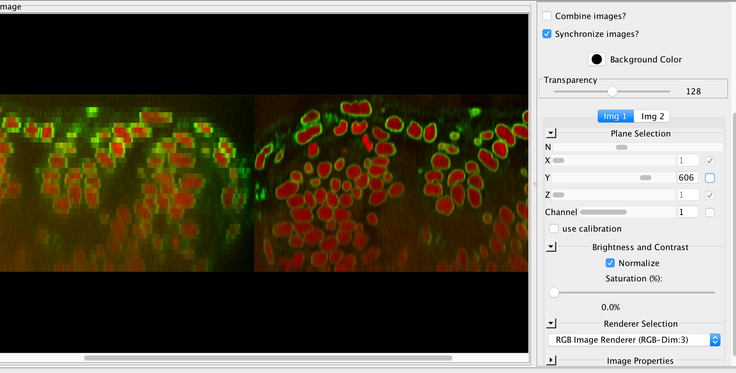Viewport: 736px width, 373px height.
Task: Open the RGB Image Renderer dropdown
Action: tap(634, 340)
